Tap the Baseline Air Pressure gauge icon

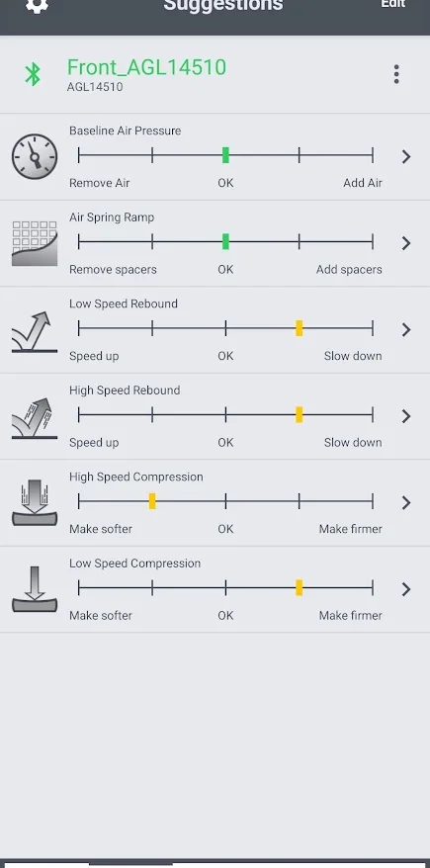(35, 156)
